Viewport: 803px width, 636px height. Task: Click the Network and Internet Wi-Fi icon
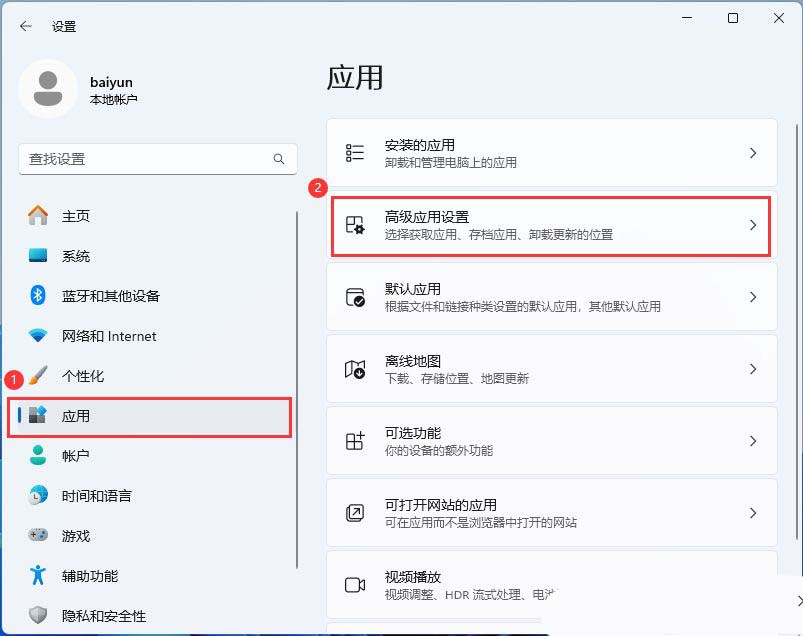[x=38, y=336]
